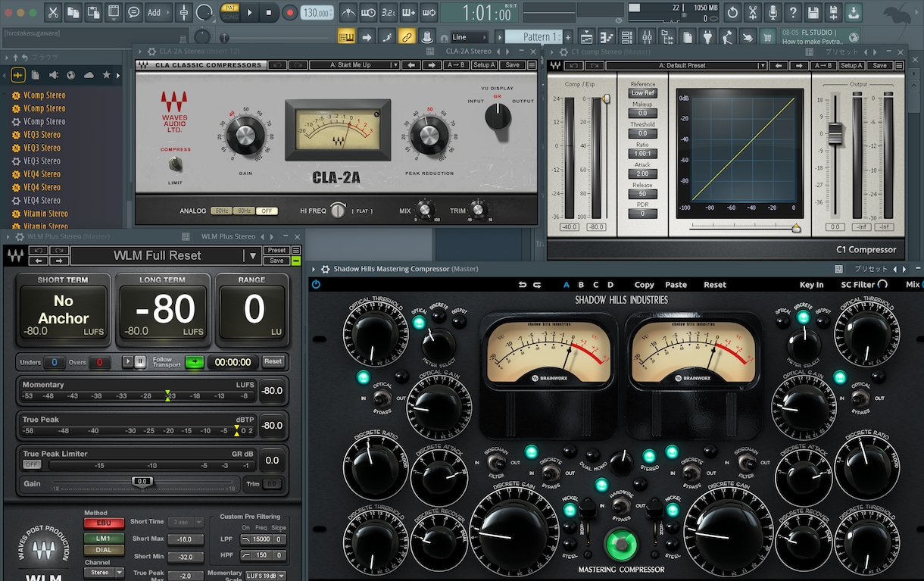Click CLA-2A A→B compare button
This screenshot has height=581, width=924.
(457, 65)
